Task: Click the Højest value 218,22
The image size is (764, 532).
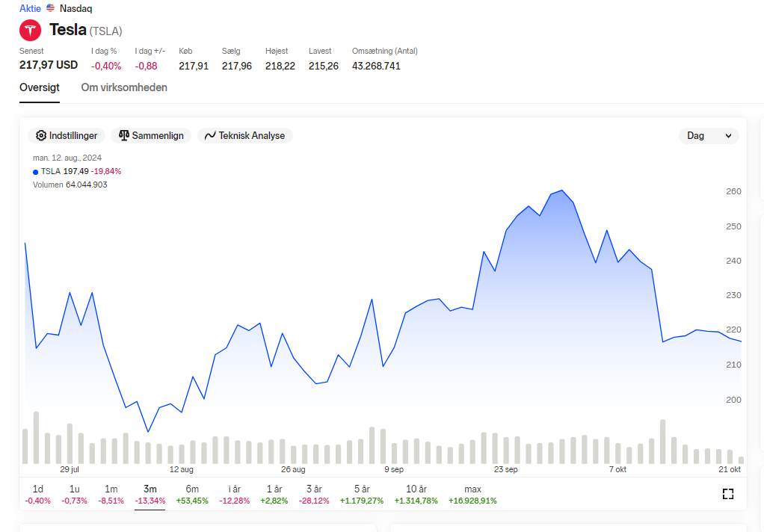Action: click(x=280, y=66)
